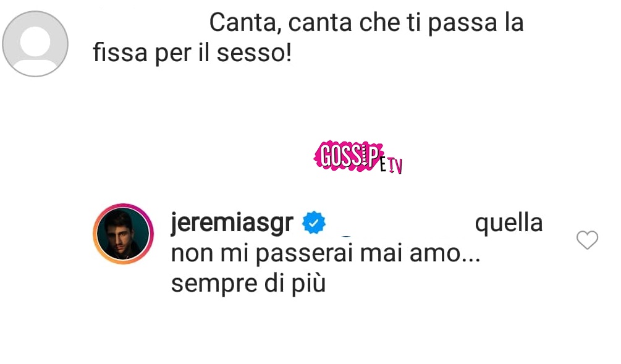Click the line "fissa per il sesso!"

pyautogui.click(x=192, y=53)
